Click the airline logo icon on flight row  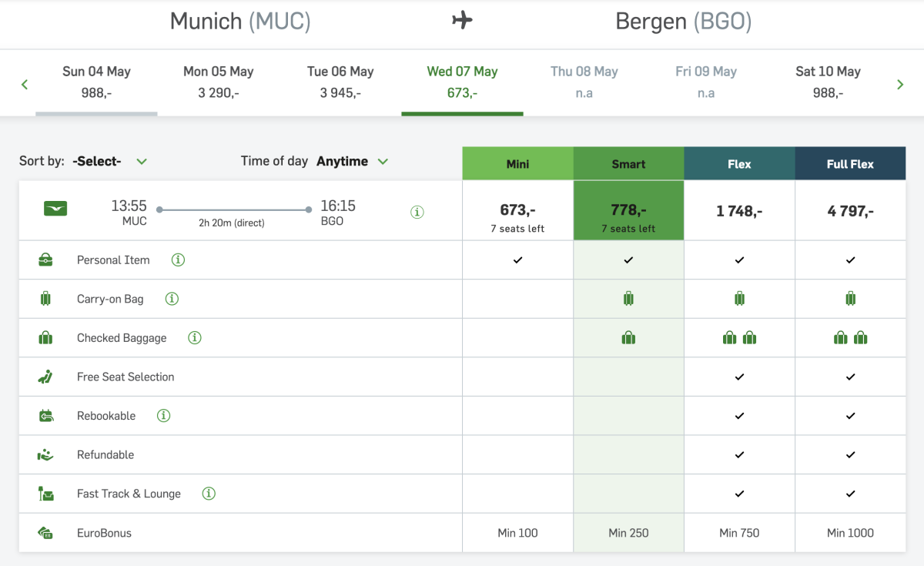(x=55, y=208)
